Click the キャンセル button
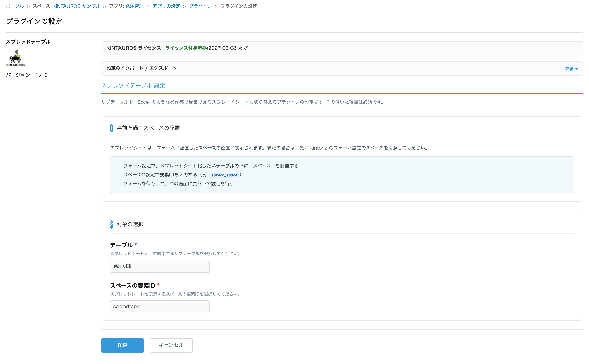 point(171,345)
